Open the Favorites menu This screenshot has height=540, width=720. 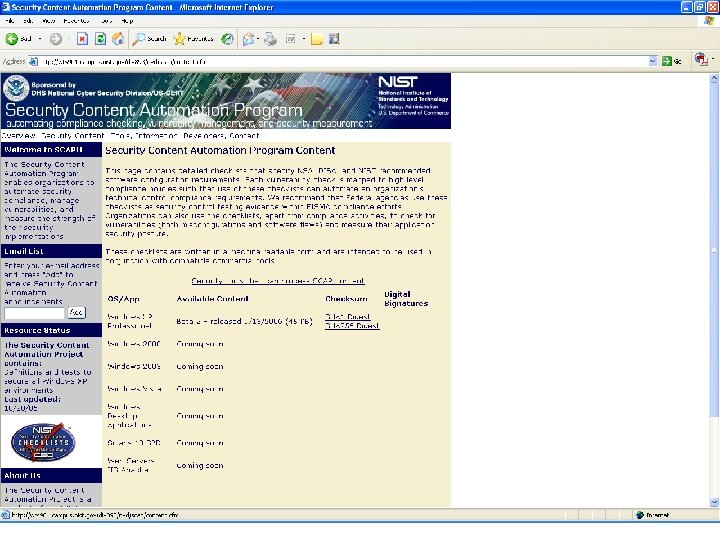(76, 21)
